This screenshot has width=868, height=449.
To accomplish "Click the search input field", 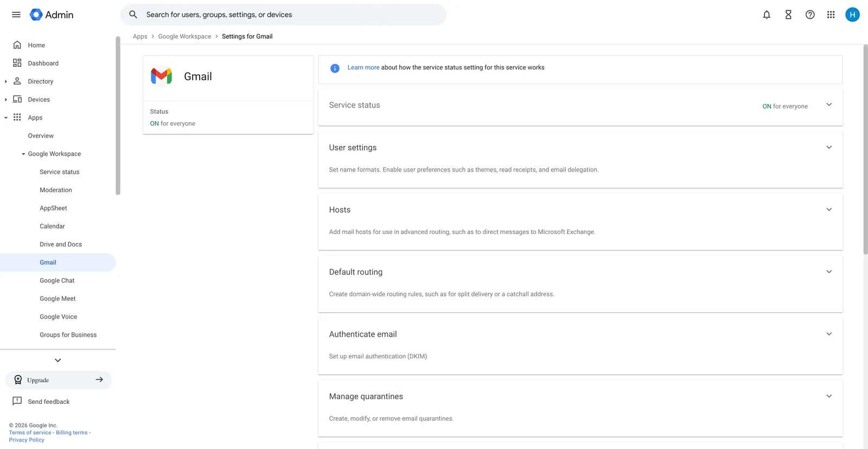I will point(283,15).
